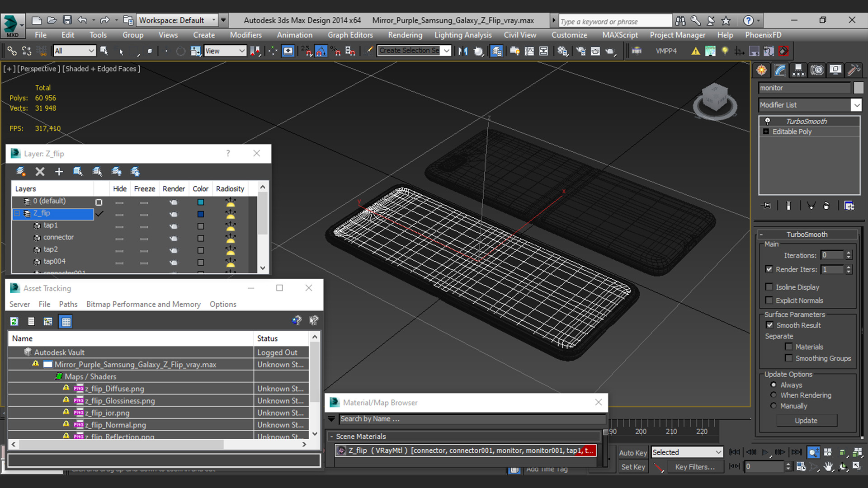
Task: Click Z_flip layer color swatch
Action: coord(201,214)
